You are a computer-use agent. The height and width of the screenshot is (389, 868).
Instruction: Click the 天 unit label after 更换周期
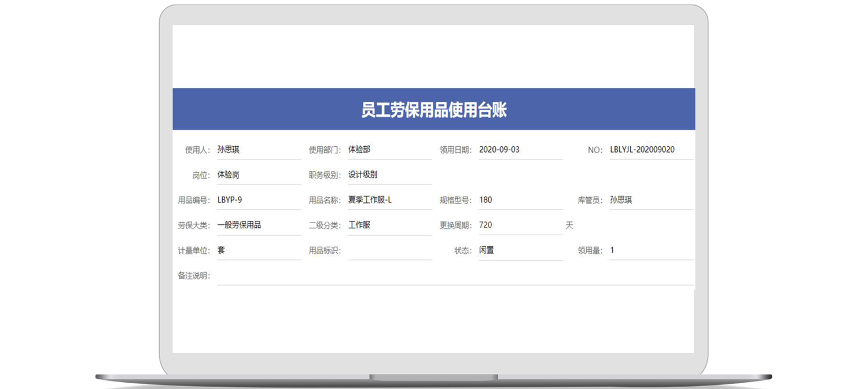tap(569, 225)
